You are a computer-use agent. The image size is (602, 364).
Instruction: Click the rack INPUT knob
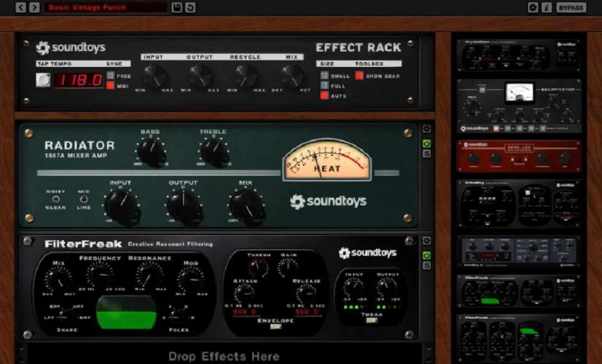[154, 76]
